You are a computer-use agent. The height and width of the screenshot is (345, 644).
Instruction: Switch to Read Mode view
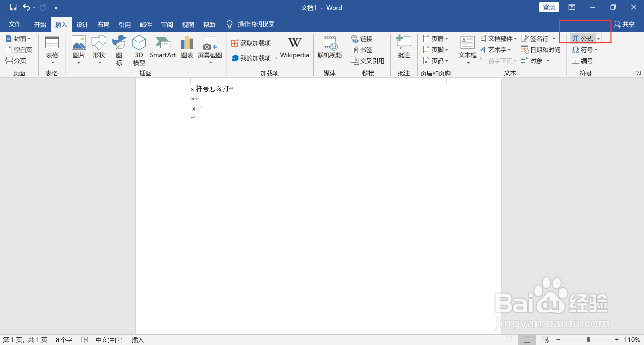tap(509, 340)
